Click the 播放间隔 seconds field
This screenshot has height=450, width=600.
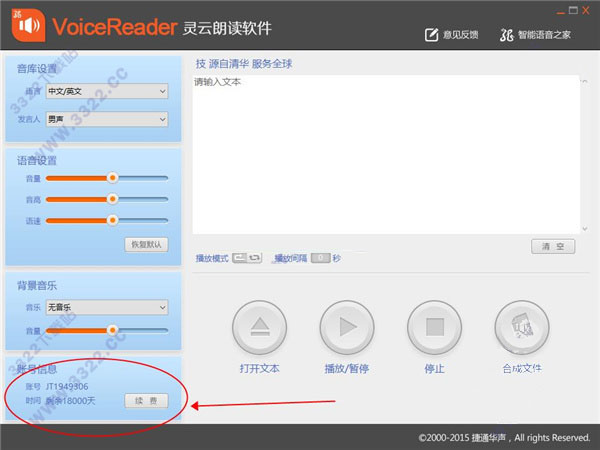321,258
